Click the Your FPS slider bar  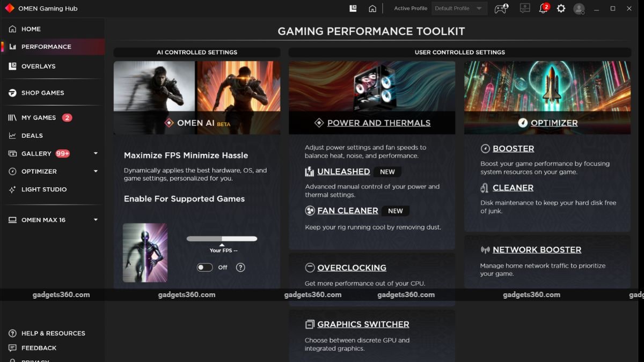[222, 239]
